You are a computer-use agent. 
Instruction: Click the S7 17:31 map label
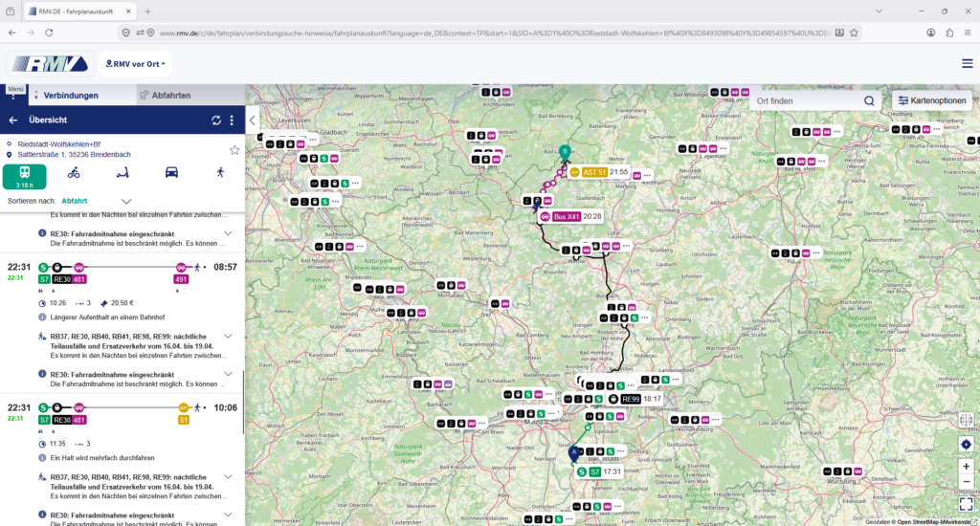pyautogui.click(x=599, y=471)
